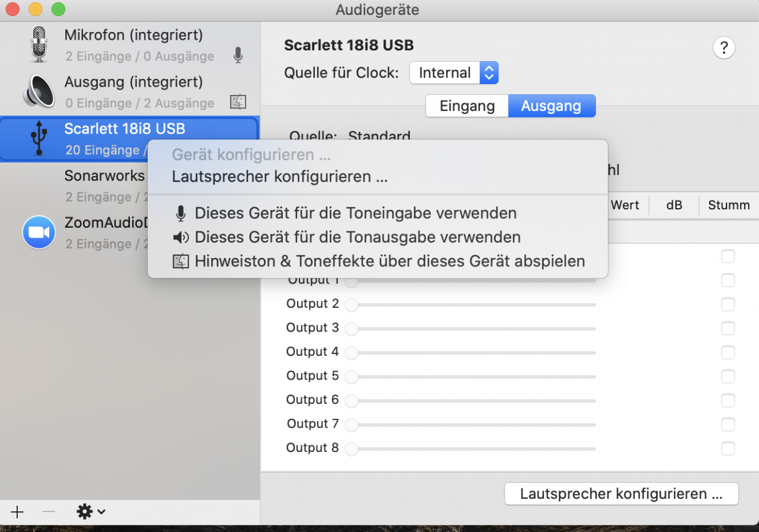Select the integrated microphone device icon
This screenshot has width=759, height=532.
pyautogui.click(x=39, y=44)
